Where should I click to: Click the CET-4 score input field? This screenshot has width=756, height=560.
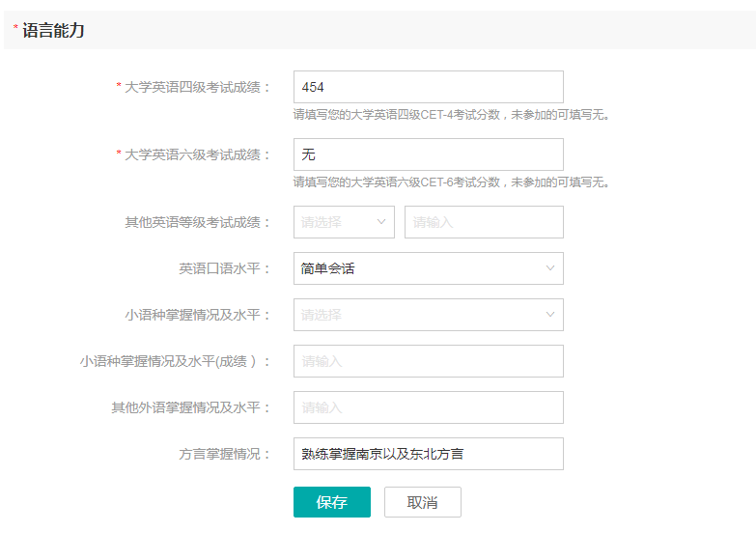click(428, 87)
